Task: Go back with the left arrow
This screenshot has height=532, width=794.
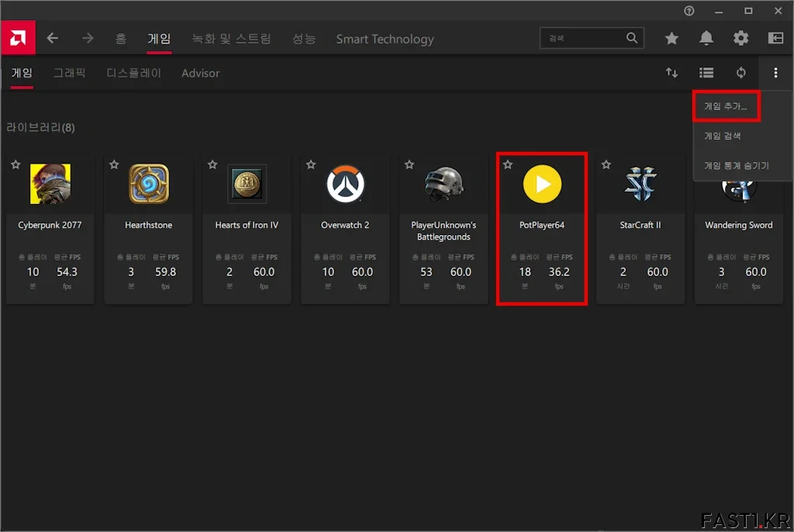Action: pos(53,38)
